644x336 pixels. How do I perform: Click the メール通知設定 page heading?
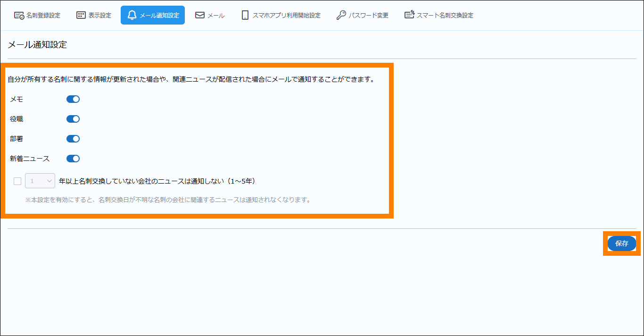click(x=38, y=45)
